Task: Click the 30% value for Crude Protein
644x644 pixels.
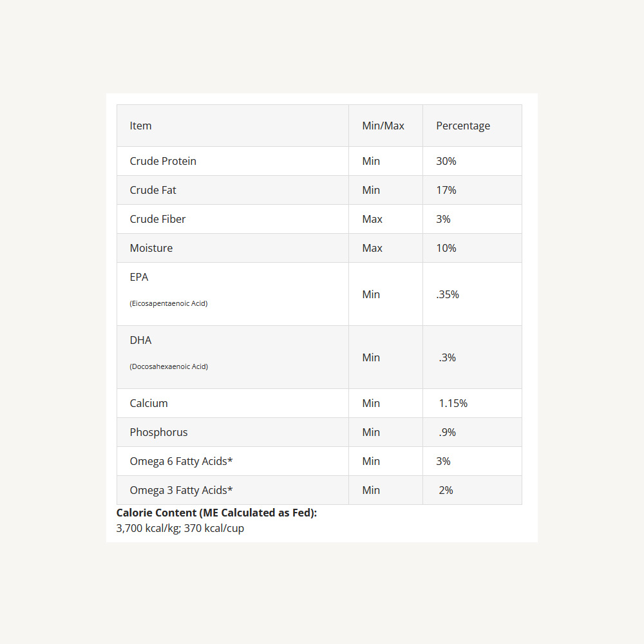Action: click(446, 161)
